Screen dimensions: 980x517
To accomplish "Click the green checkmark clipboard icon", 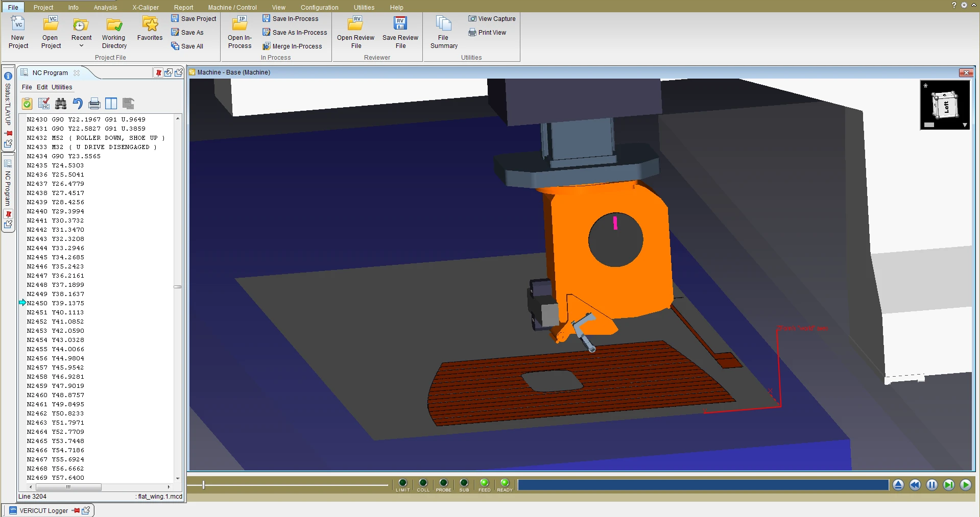I will tap(27, 104).
